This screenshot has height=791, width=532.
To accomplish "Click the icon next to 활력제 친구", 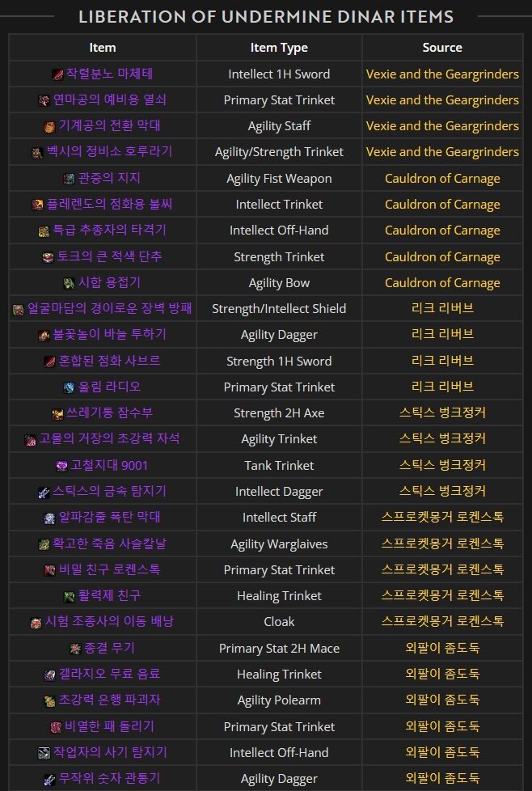I will coord(69,596).
